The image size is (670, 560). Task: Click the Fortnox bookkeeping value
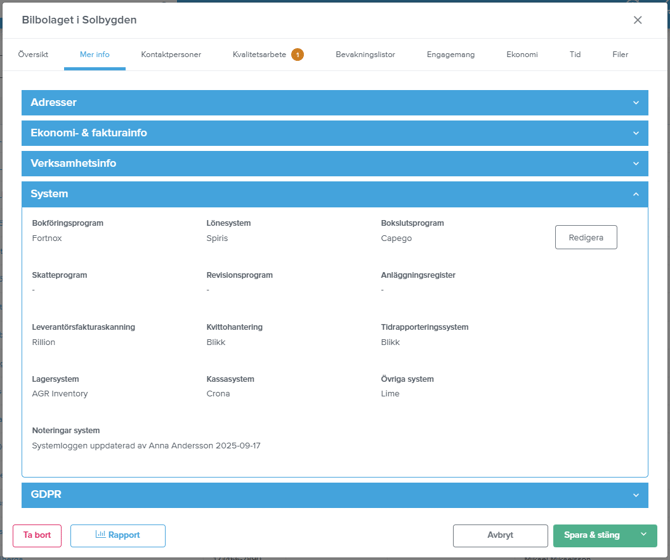pyautogui.click(x=47, y=238)
